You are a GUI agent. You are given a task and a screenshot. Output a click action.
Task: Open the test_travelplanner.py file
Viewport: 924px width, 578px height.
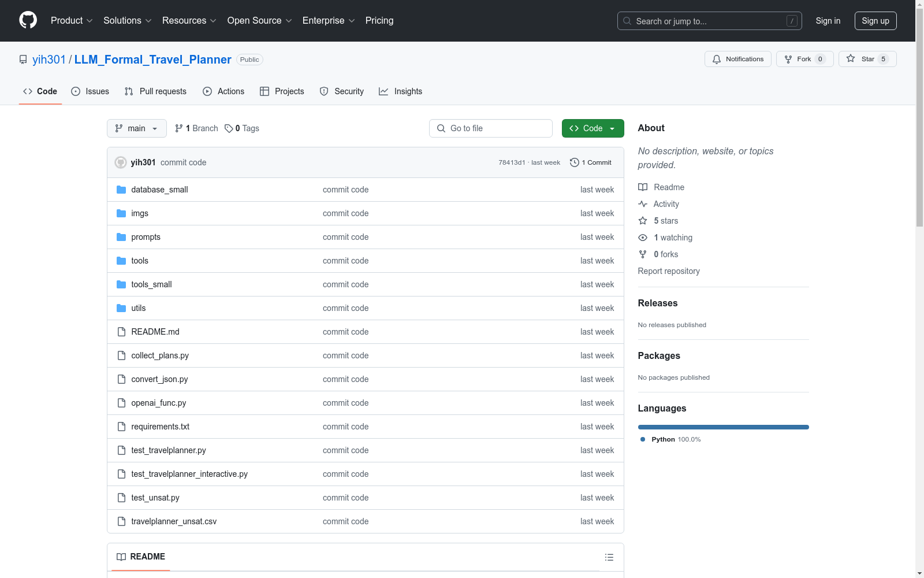[x=169, y=450]
